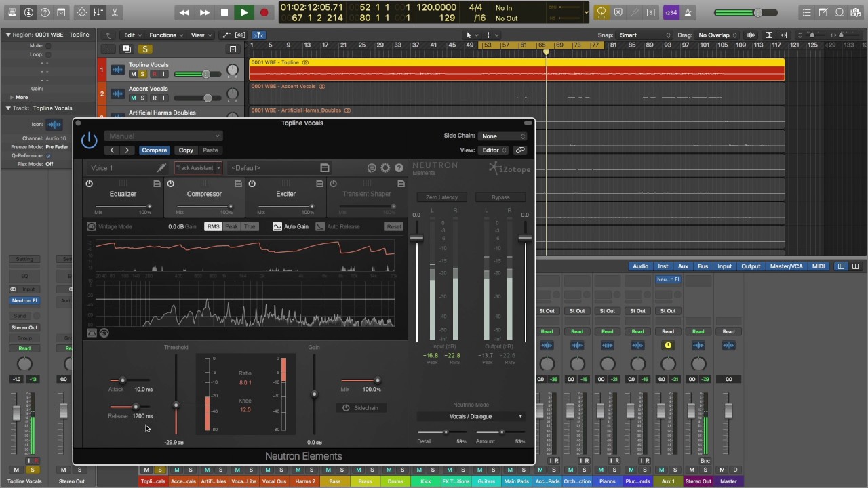Select next preset arrow in plugin header

coord(127,150)
